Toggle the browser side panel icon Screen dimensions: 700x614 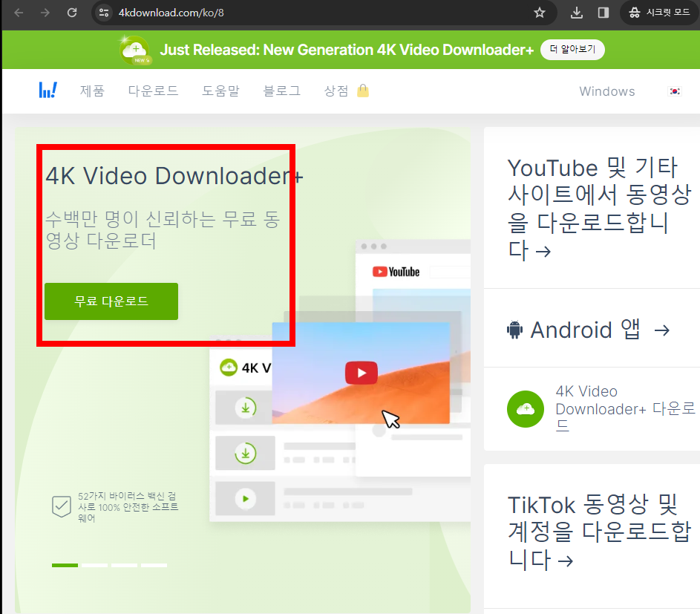click(603, 13)
